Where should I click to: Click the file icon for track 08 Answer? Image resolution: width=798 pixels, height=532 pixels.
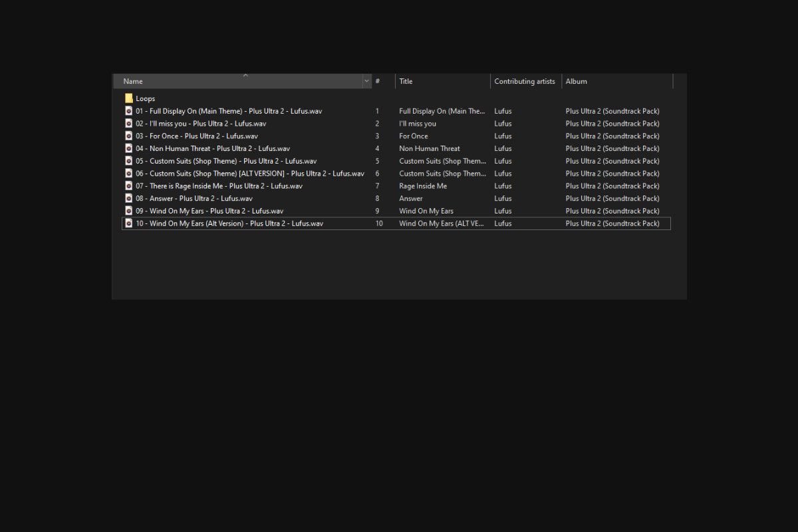pos(129,198)
